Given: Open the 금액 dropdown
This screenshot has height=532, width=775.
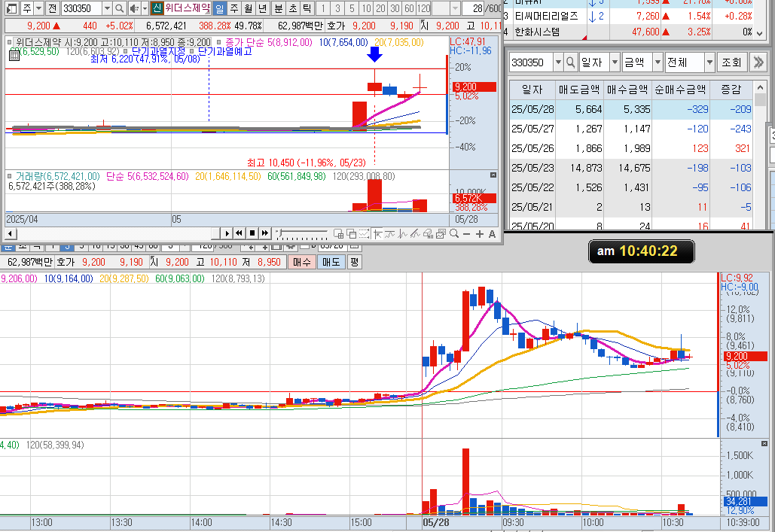Looking at the screenshot, I should coord(658,62).
